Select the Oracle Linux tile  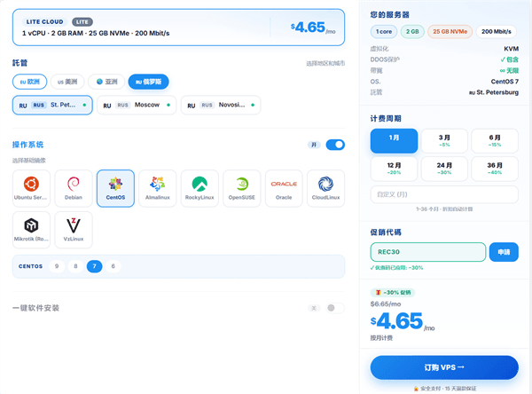tap(284, 188)
